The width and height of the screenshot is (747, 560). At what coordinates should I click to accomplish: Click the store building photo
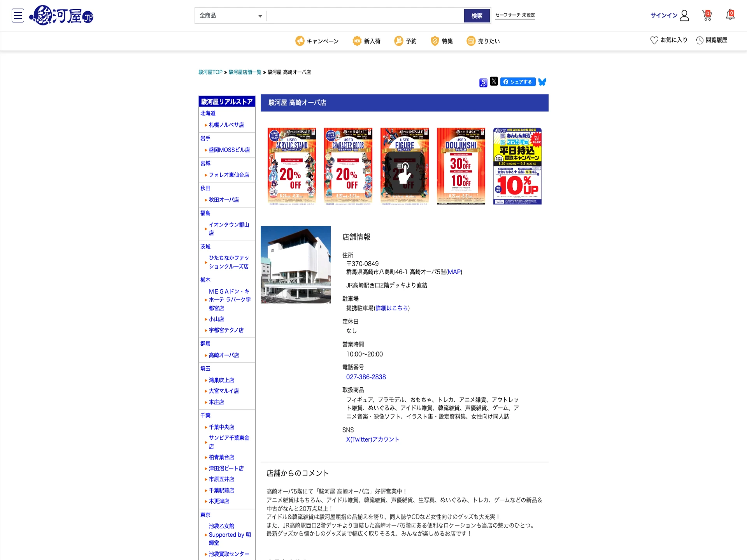pyautogui.click(x=296, y=264)
